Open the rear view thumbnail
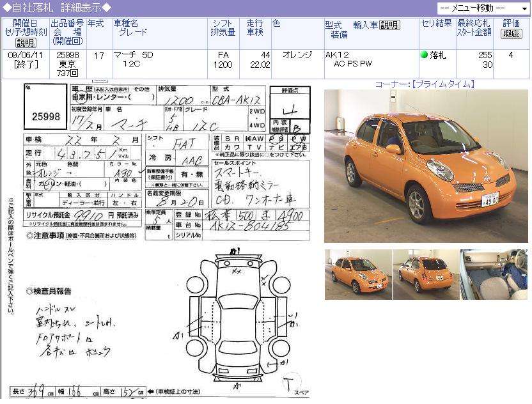Screen dimensions: 532x404 [426, 274]
